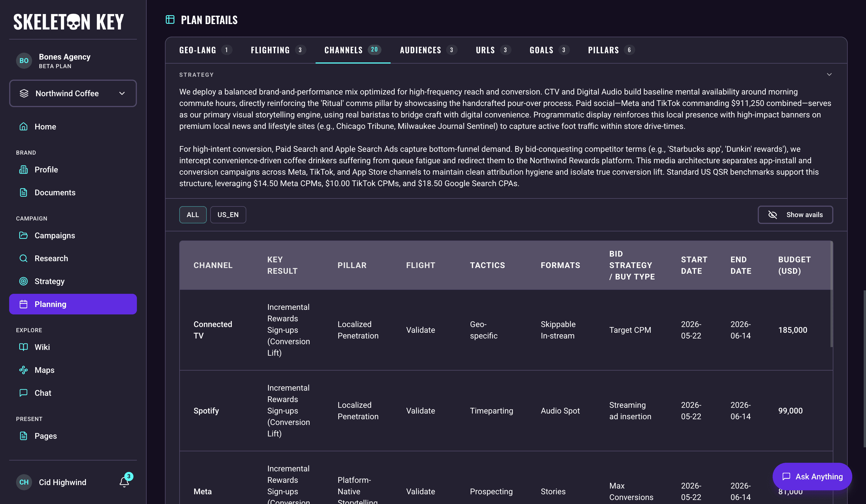Open the Maps page link
Image resolution: width=866 pixels, height=504 pixels.
point(73,370)
